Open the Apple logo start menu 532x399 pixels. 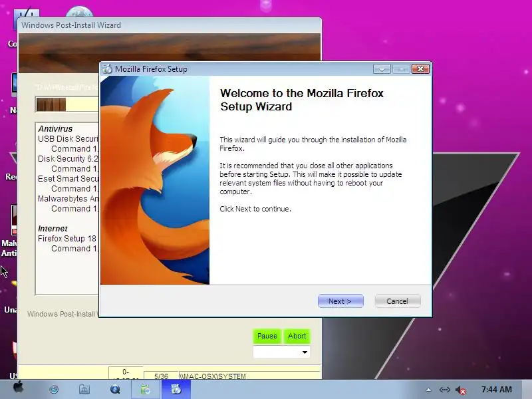coord(19,388)
